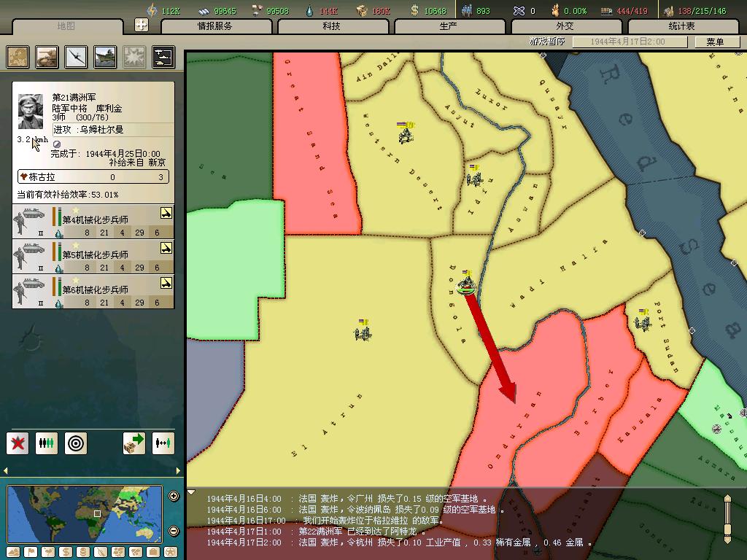Viewport: 747px width, 560px height.
Task: Click the land units (tank) filter icon
Action: pos(47,57)
